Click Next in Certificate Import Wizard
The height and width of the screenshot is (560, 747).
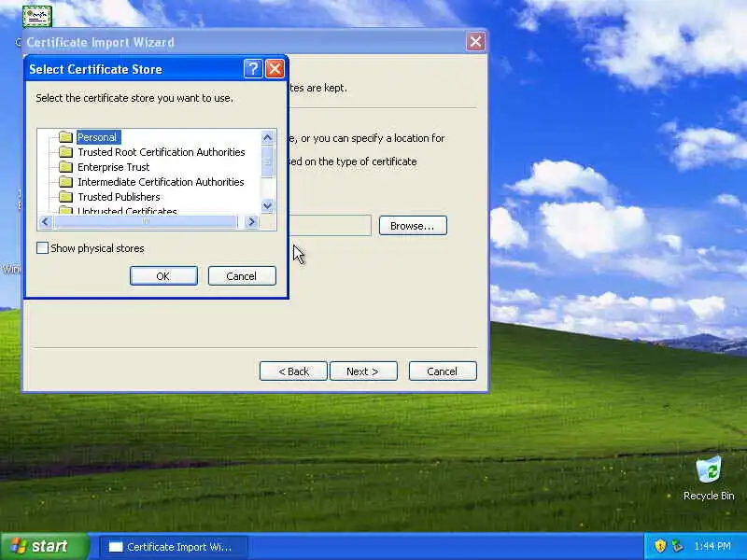pos(363,371)
